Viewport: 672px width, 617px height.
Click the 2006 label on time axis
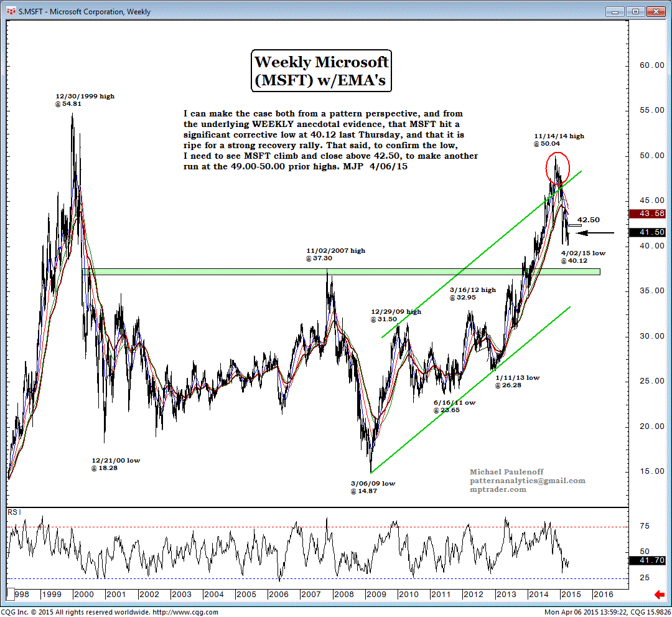(x=279, y=595)
